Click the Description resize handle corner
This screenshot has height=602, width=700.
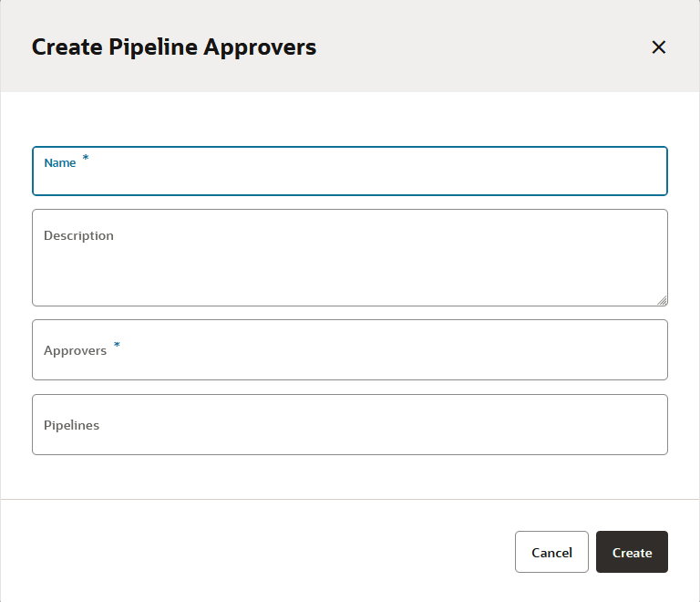[x=663, y=300]
